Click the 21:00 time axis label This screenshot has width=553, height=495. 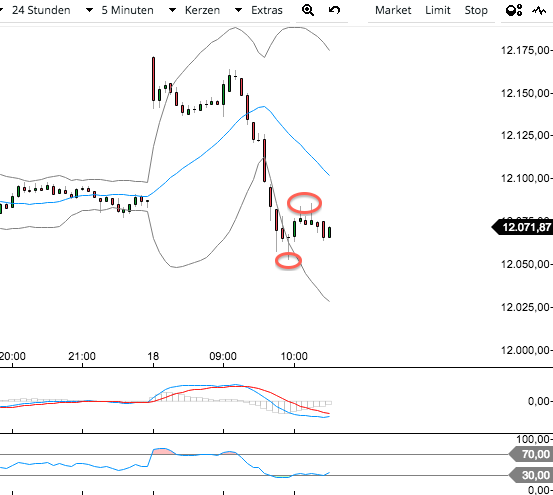[x=82, y=356]
